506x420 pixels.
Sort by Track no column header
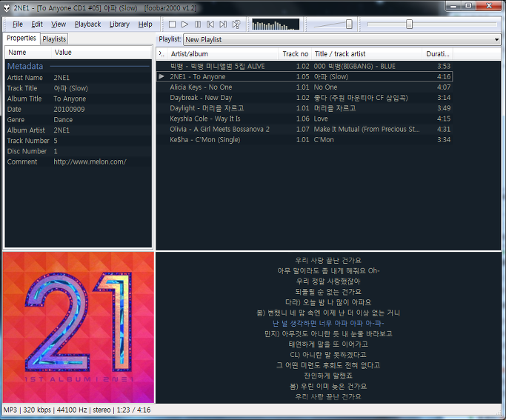295,54
